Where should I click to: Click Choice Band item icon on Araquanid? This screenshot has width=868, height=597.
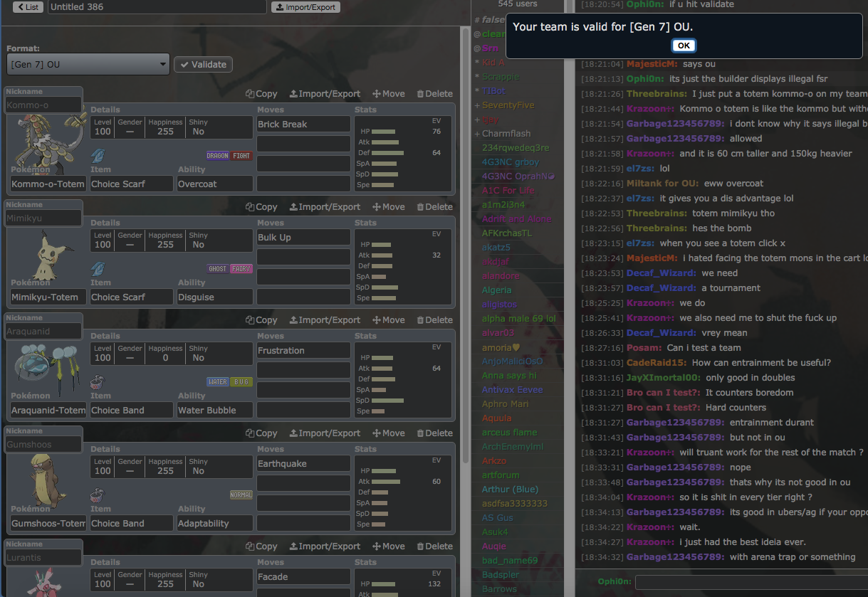pyautogui.click(x=98, y=381)
